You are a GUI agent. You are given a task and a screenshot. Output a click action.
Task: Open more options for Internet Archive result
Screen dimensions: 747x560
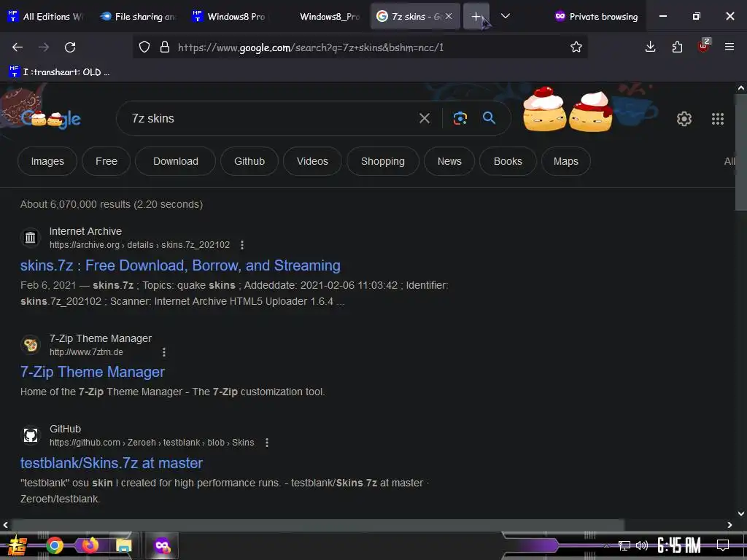point(242,245)
